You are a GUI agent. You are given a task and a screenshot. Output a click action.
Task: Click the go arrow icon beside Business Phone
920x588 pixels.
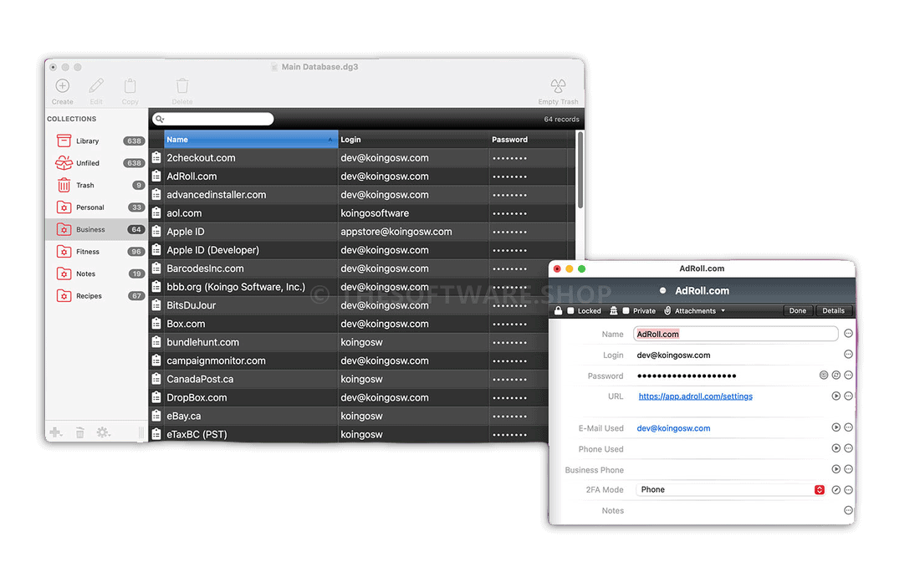836,469
